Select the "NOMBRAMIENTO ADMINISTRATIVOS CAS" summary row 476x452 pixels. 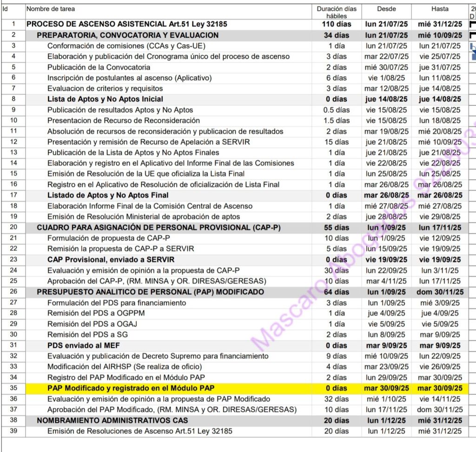pyautogui.click(x=112, y=420)
